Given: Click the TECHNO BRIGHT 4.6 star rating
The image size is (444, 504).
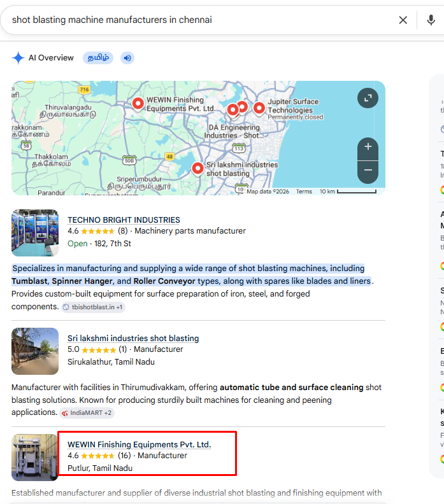Looking at the screenshot, I should (98, 231).
